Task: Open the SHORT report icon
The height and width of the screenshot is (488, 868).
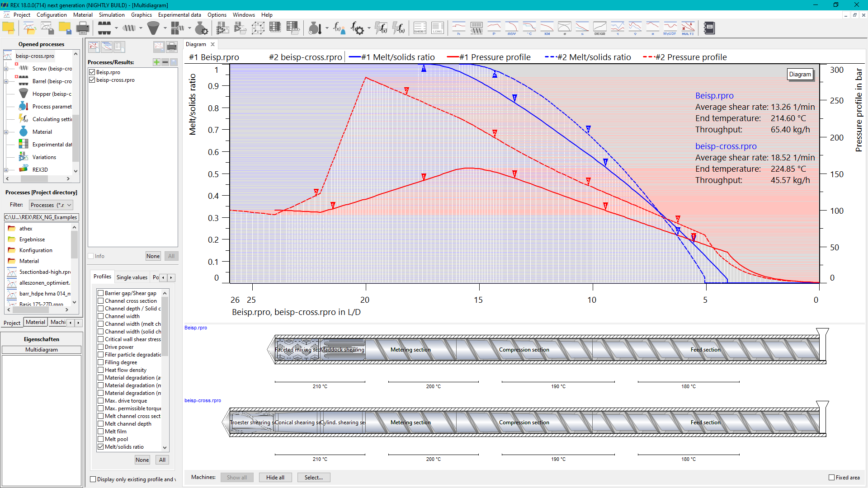Action: coord(420,28)
